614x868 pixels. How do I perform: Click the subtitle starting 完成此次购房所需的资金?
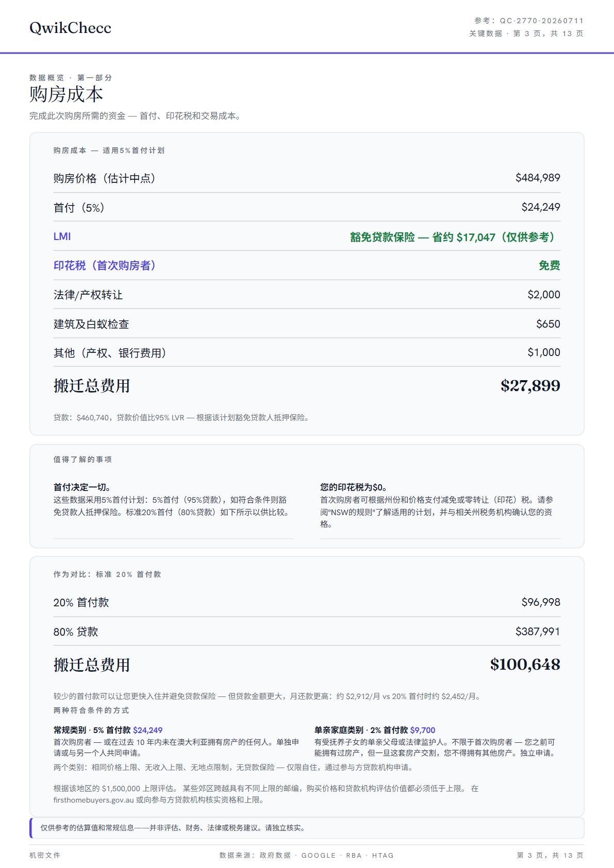(136, 116)
